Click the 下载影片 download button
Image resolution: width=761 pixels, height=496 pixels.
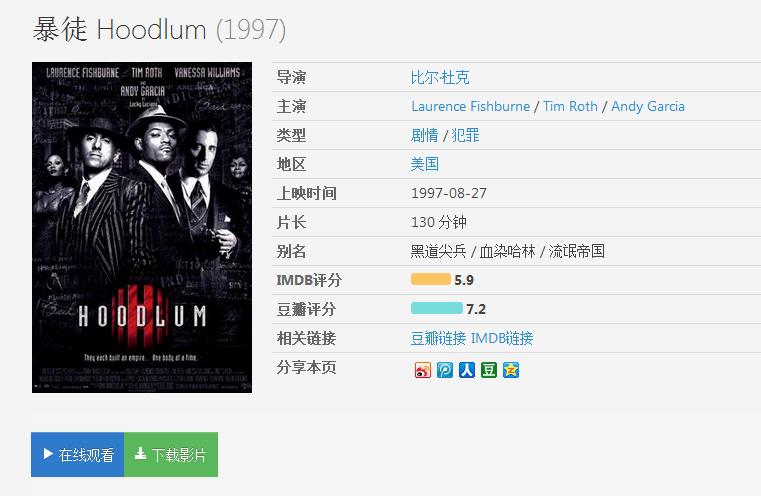[171, 455]
